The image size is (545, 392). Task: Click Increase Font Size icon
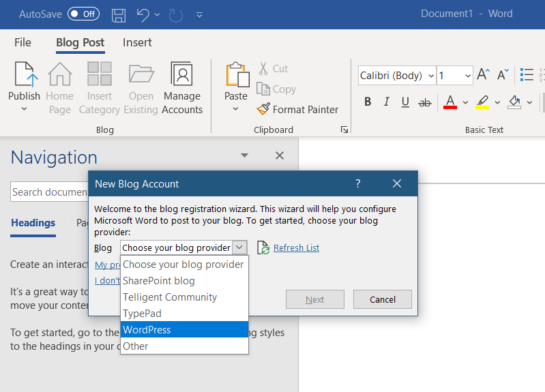pos(483,74)
